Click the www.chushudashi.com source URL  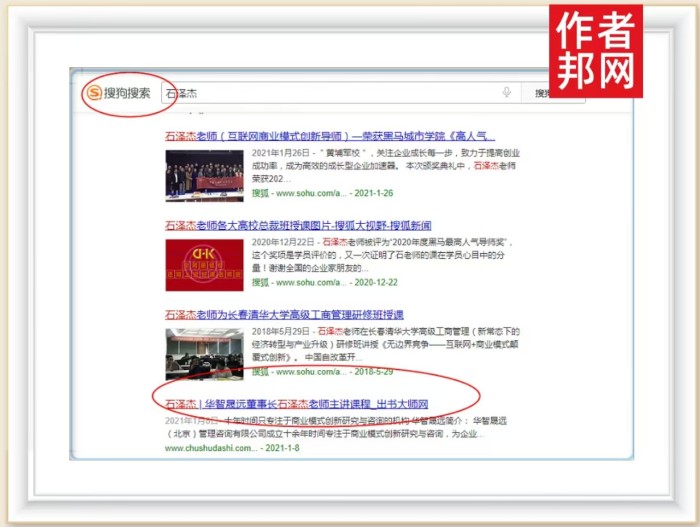click(x=208, y=448)
